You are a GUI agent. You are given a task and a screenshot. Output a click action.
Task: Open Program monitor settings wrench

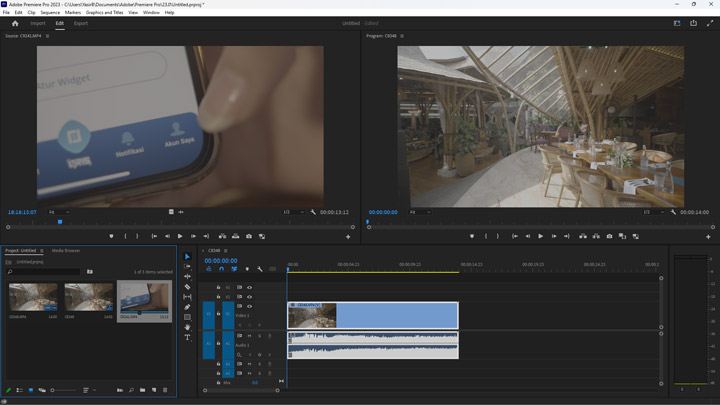coord(673,212)
